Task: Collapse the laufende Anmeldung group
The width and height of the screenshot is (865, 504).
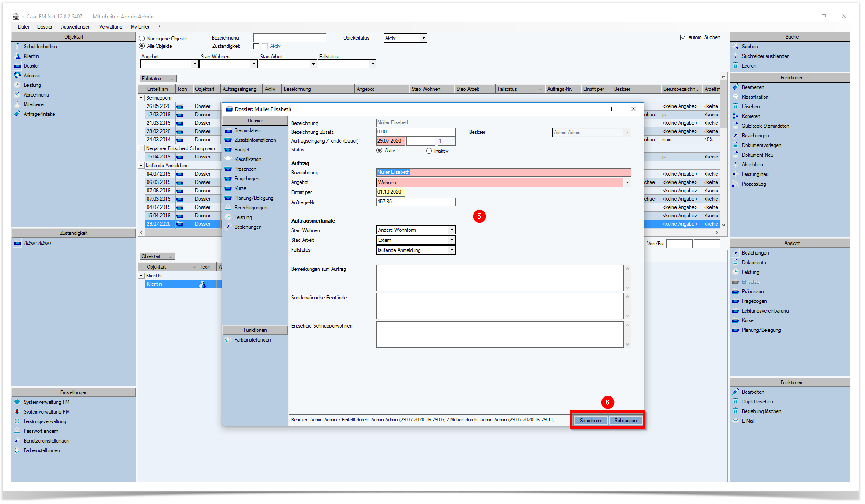Action: pos(141,166)
